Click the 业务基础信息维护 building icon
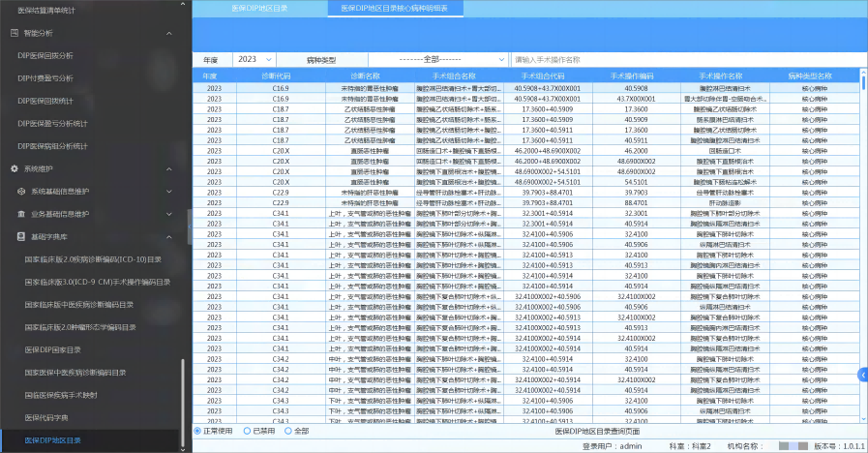The width and height of the screenshot is (868, 453). pyautogui.click(x=21, y=214)
